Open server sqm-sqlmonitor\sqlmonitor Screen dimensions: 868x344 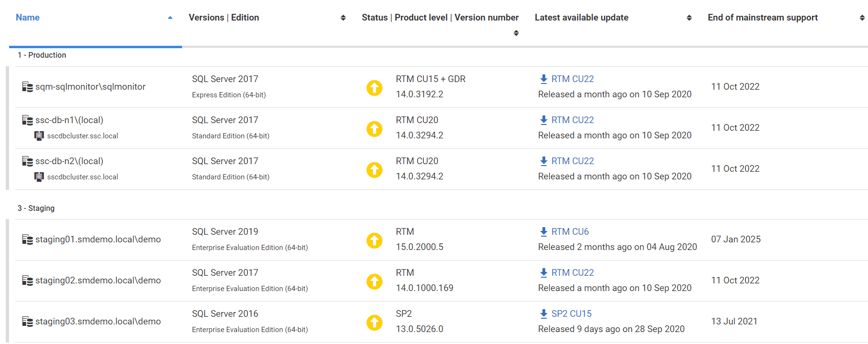click(x=91, y=87)
